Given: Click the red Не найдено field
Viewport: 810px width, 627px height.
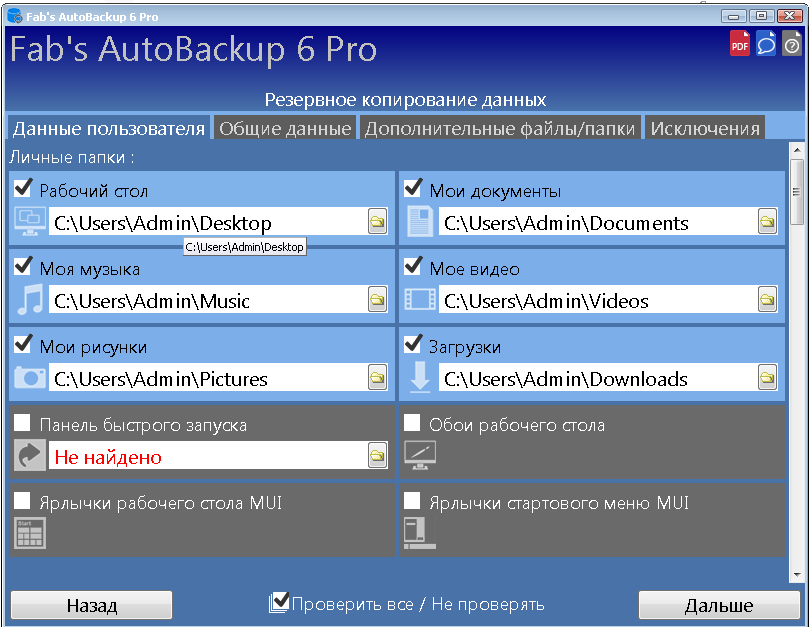Looking at the screenshot, I should 208,456.
